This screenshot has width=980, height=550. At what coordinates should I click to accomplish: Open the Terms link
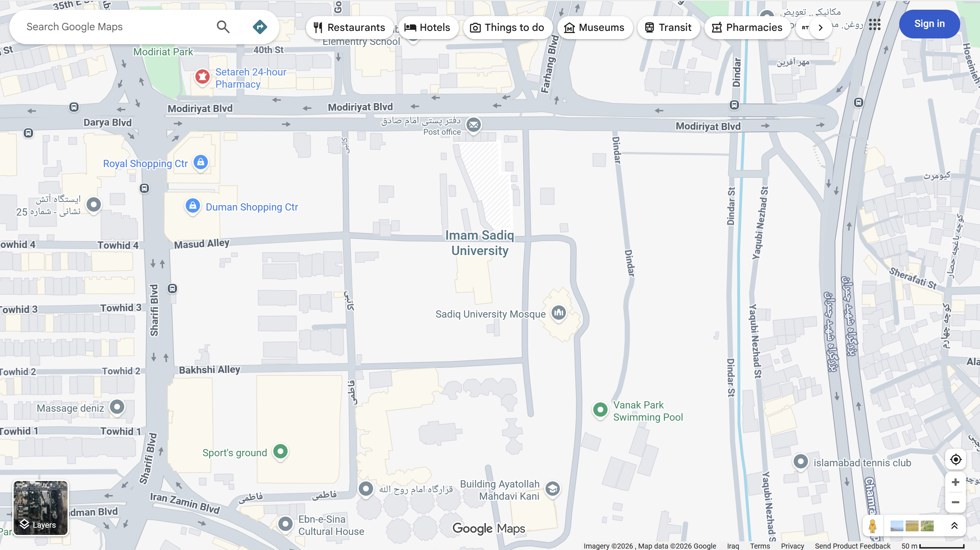coord(760,546)
